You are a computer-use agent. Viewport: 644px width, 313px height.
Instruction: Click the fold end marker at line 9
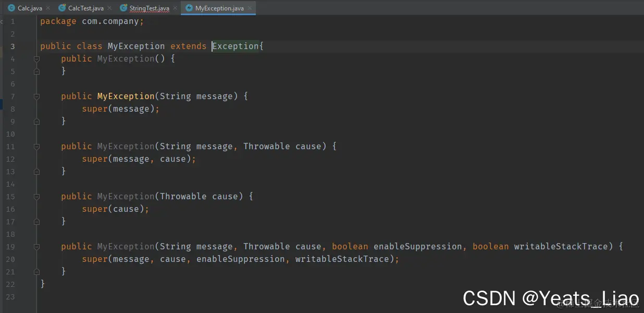pos(36,122)
